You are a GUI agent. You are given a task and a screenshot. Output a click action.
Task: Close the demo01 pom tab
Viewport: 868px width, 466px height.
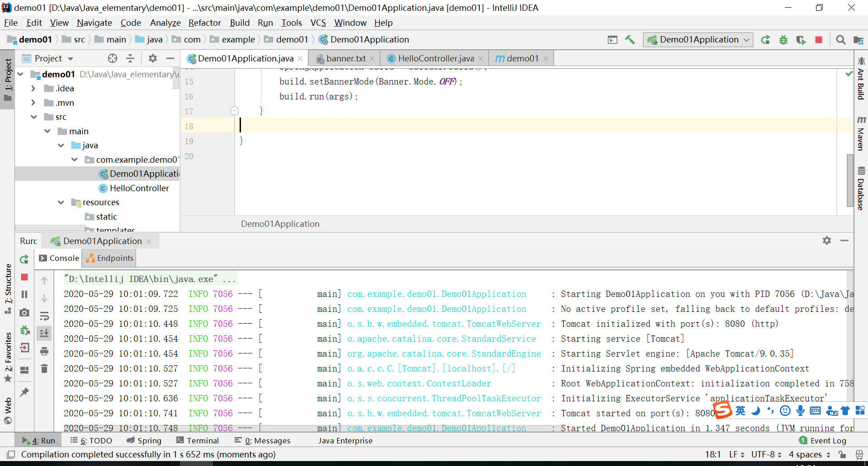[546, 58]
